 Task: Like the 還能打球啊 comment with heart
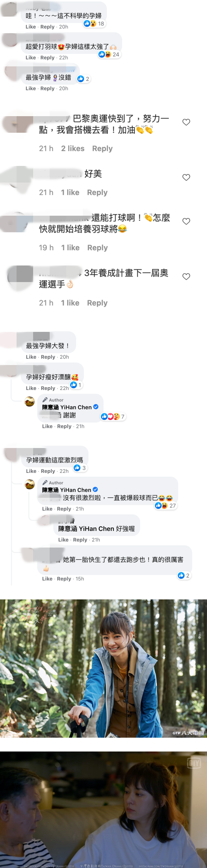pyautogui.click(x=186, y=221)
